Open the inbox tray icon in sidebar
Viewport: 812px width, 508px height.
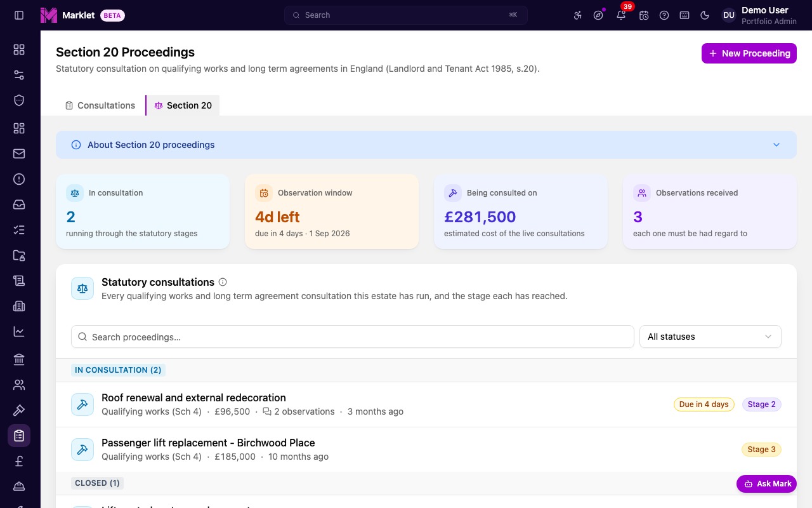(19, 204)
